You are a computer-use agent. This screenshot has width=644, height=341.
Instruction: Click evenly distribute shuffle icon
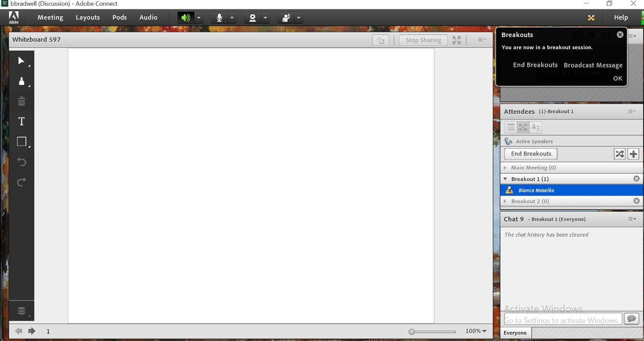click(x=619, y=154)
